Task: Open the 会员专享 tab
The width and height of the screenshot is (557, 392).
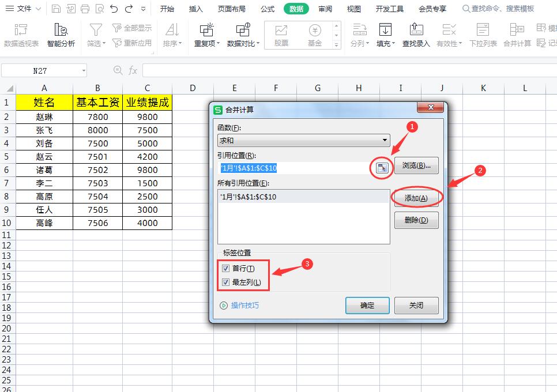Action: pos(432,9)
